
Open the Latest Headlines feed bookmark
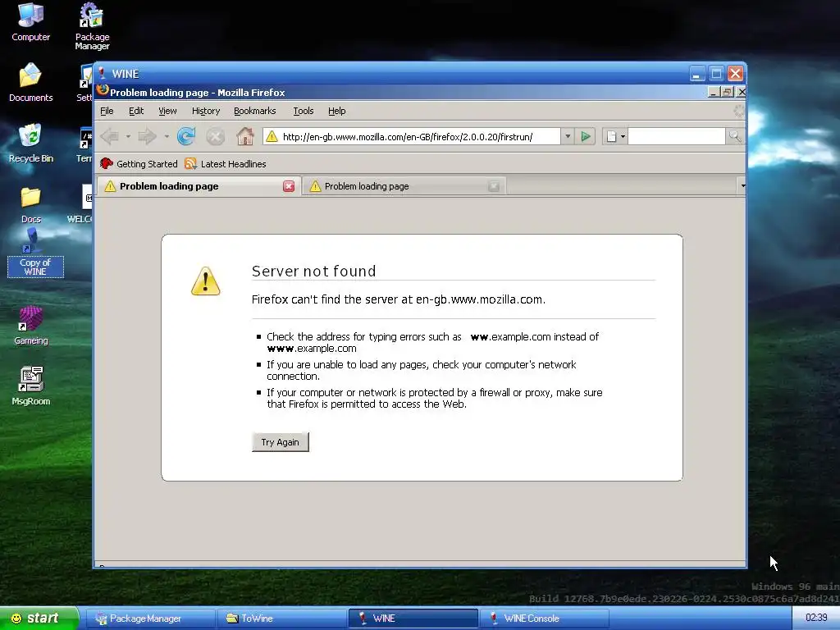tap(225, 164)
